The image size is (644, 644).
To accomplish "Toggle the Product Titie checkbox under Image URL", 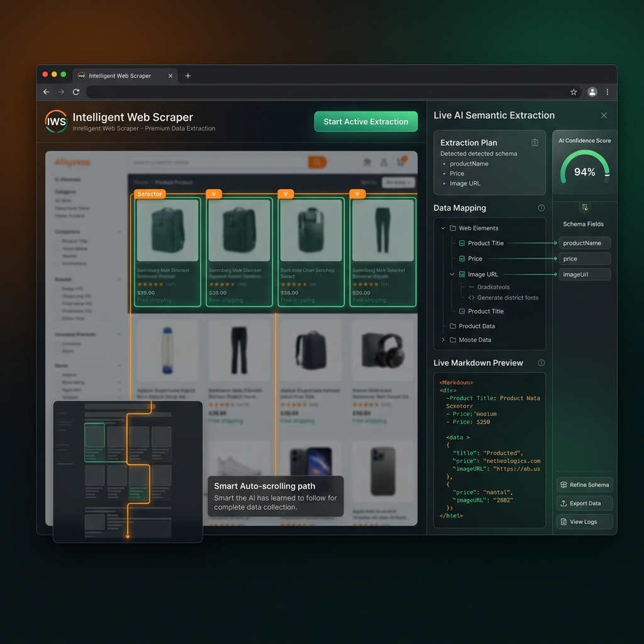I will click(462, 311).
